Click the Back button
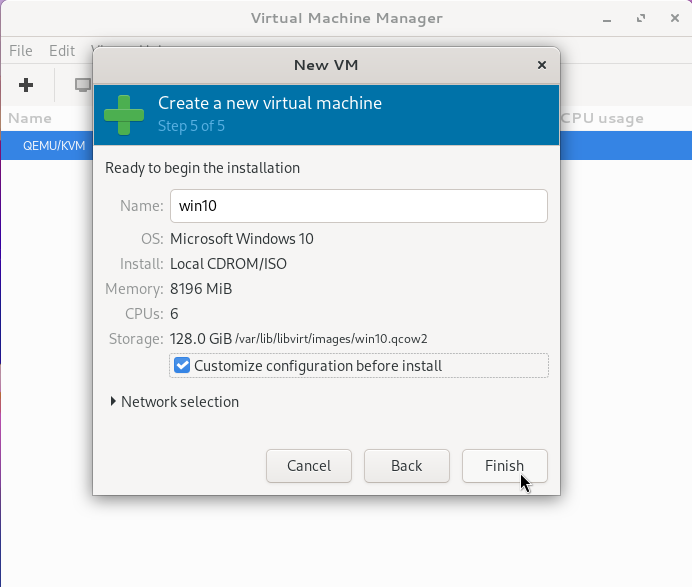The height and width of the screenshot is (587, 692). [406, 466]
